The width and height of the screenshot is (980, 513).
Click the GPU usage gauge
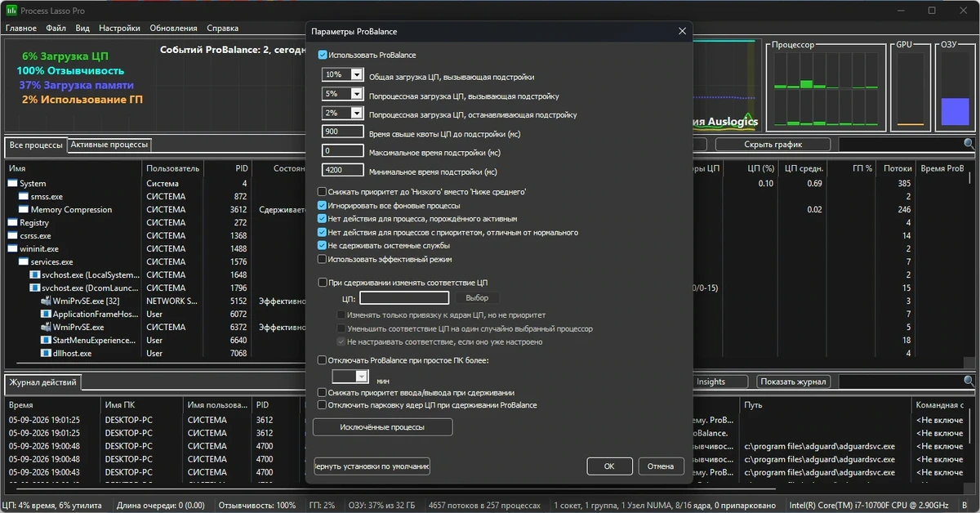point(910,86)
